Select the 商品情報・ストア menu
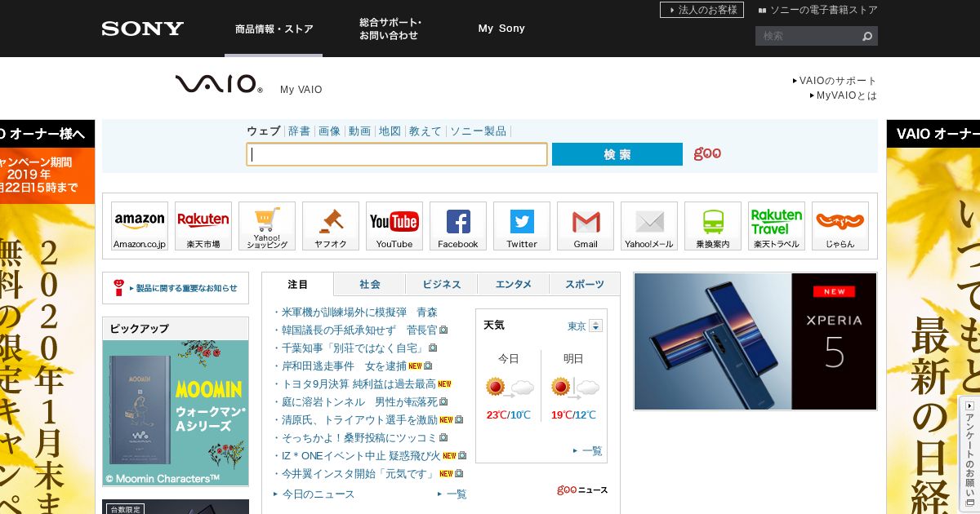 pos(274,29)
